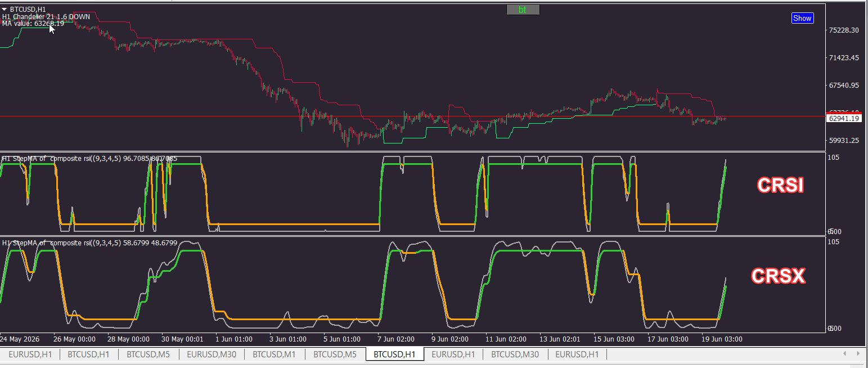Click the MA value 63268.19 label
Image resolution: width=868 pixels, height=368 pixels.
coord(33,24)
